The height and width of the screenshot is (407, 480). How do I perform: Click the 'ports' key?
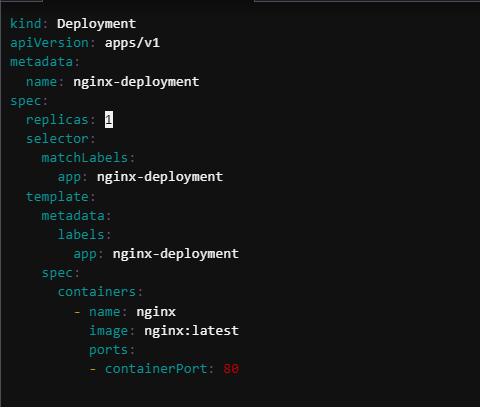click(109, 351)
